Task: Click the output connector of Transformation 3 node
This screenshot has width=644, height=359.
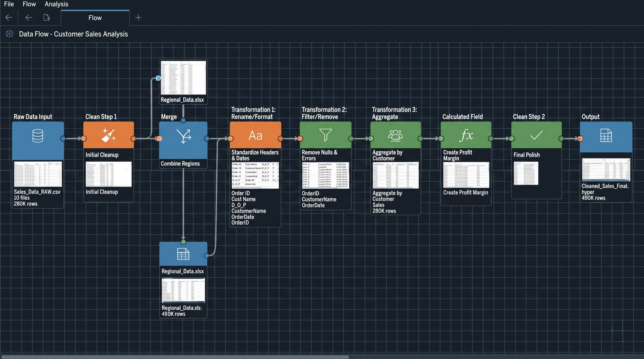Action: pos(420,139)
